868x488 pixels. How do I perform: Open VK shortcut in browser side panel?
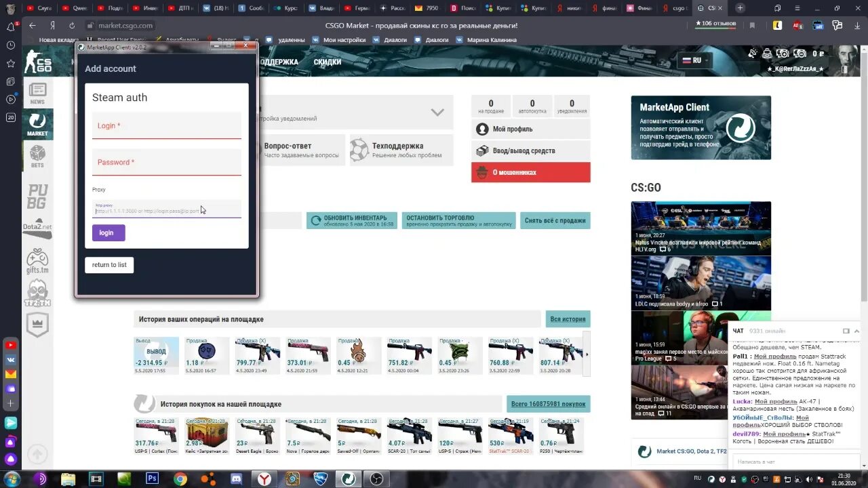[10, 359]
